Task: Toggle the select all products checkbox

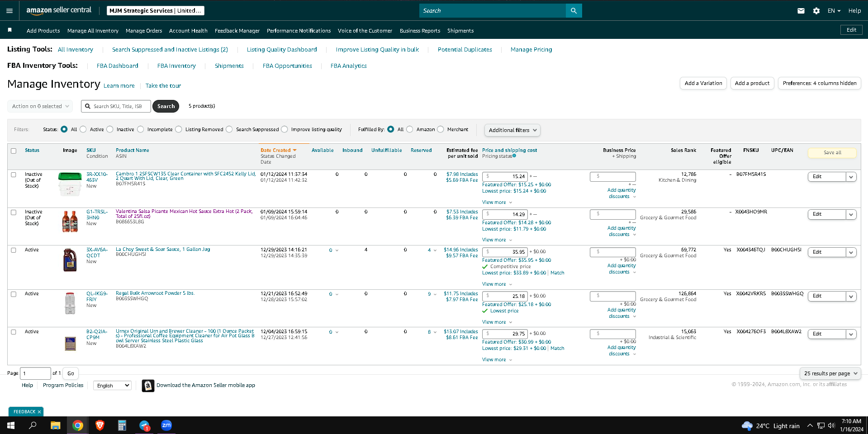Action: tap(14, 151)
